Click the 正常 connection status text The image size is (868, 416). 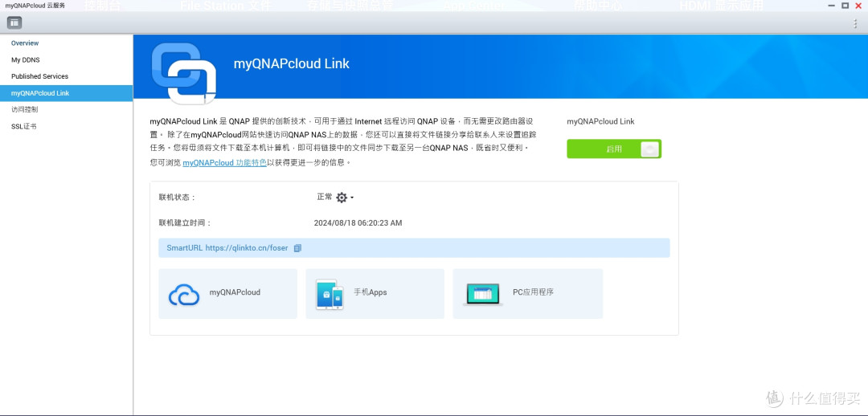[325, 197]
